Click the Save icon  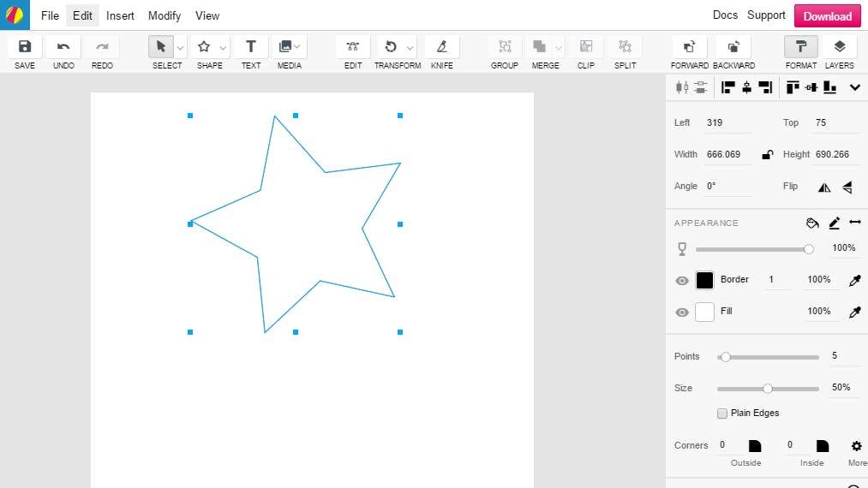(x=24, y=47)
